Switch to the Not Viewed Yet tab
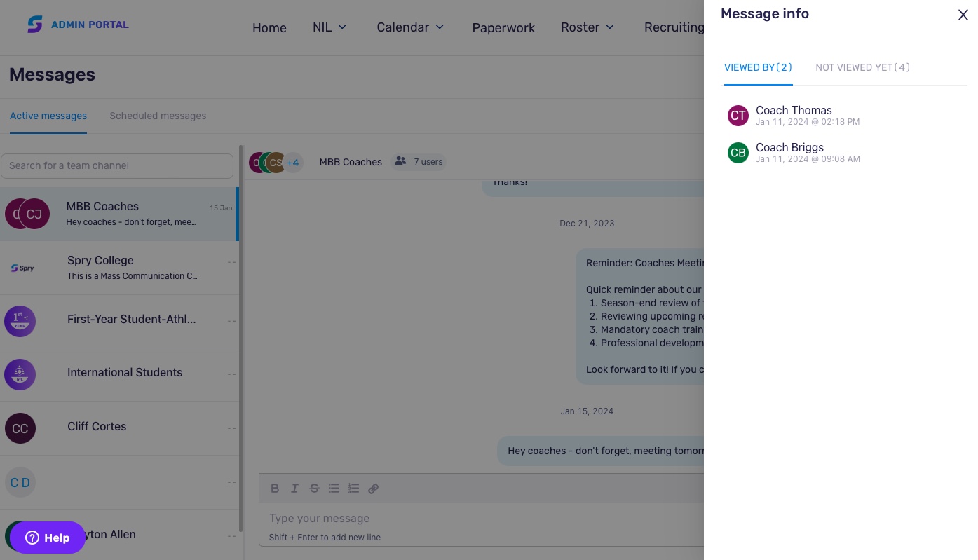The width and height of the screenshot is (978, 560). pos(862,68)
